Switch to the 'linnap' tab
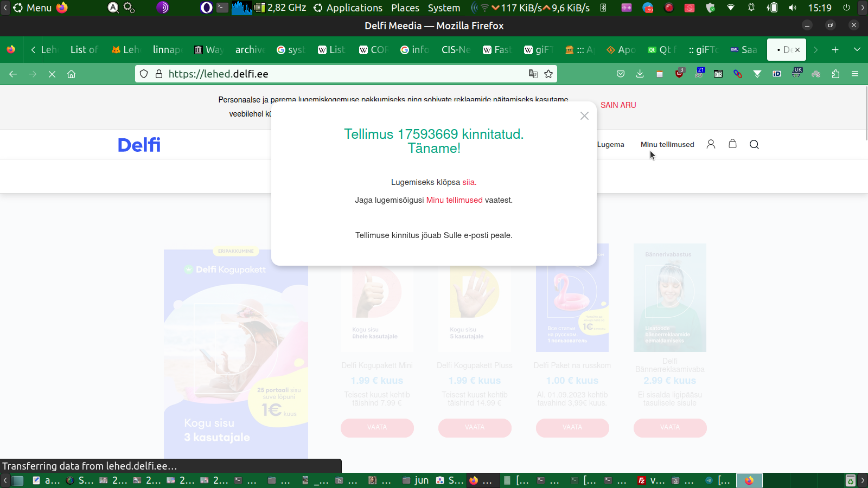Screen dimensions: 868x488 (x=167, y=50)
